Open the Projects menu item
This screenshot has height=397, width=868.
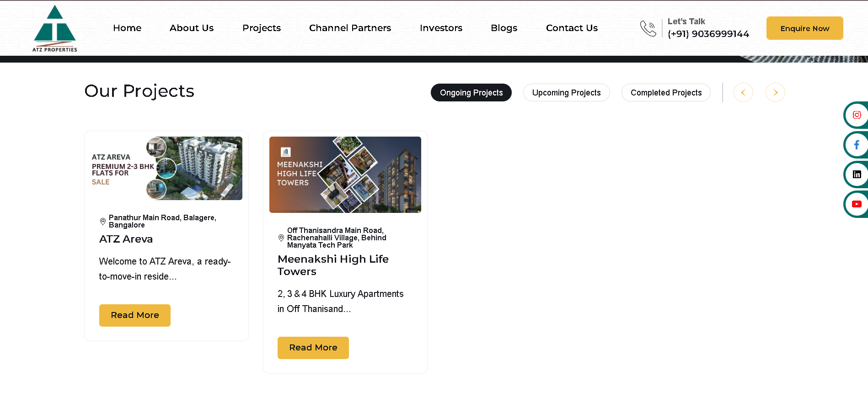[x=262, y=28]
